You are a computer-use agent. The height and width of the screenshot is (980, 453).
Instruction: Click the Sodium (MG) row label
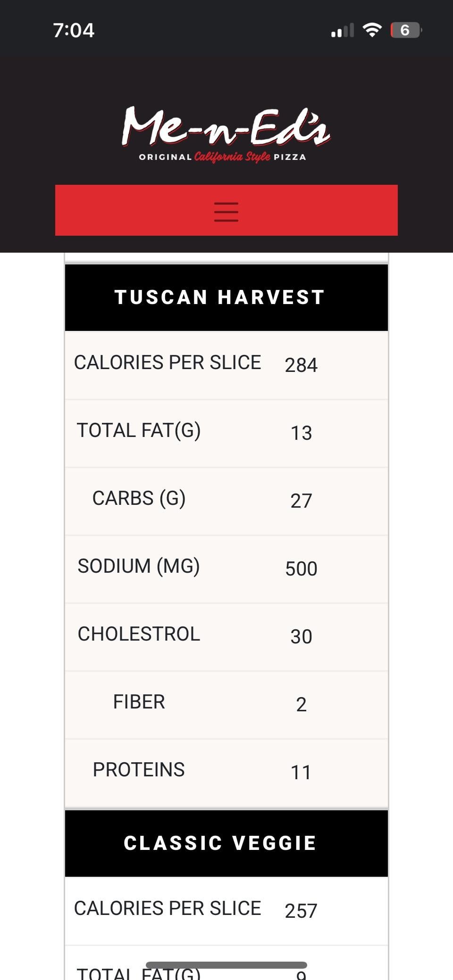tap(139, 566)
